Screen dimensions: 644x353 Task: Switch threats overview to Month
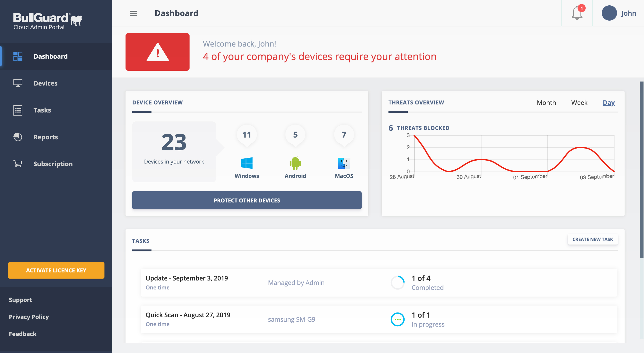[x=546, y=103]
